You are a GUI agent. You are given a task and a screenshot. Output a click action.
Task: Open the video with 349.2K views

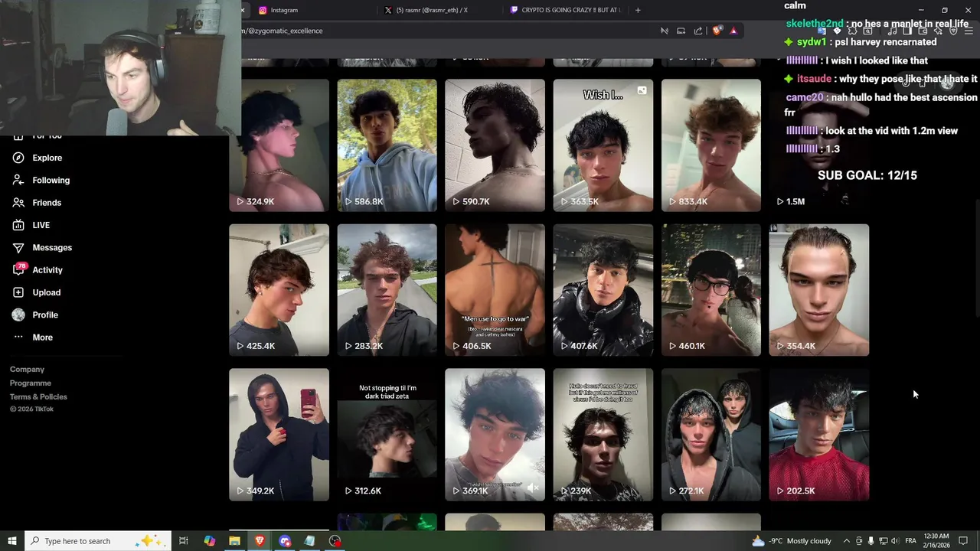[x=279, y=435]
